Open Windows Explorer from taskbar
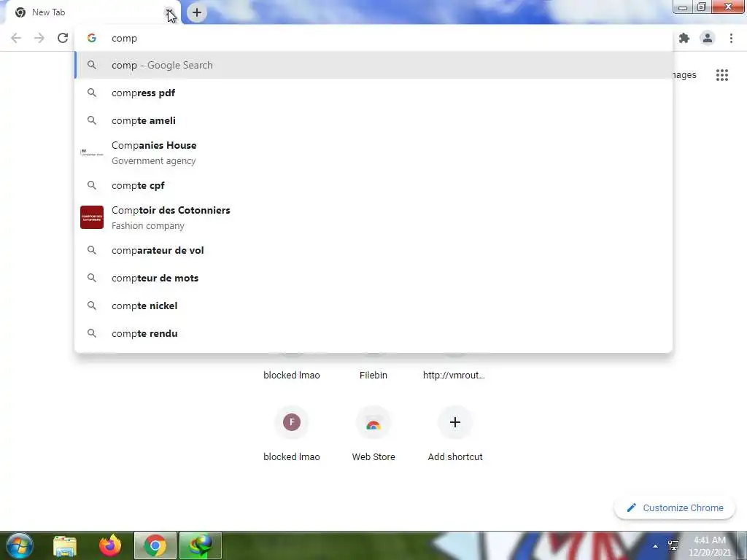Screen dimensions: 747x560 65,545
